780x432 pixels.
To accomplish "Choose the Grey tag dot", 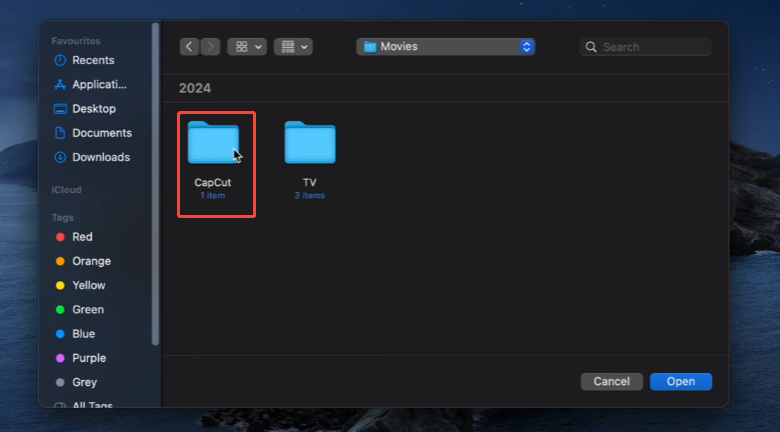I will (x=60, y=382).
